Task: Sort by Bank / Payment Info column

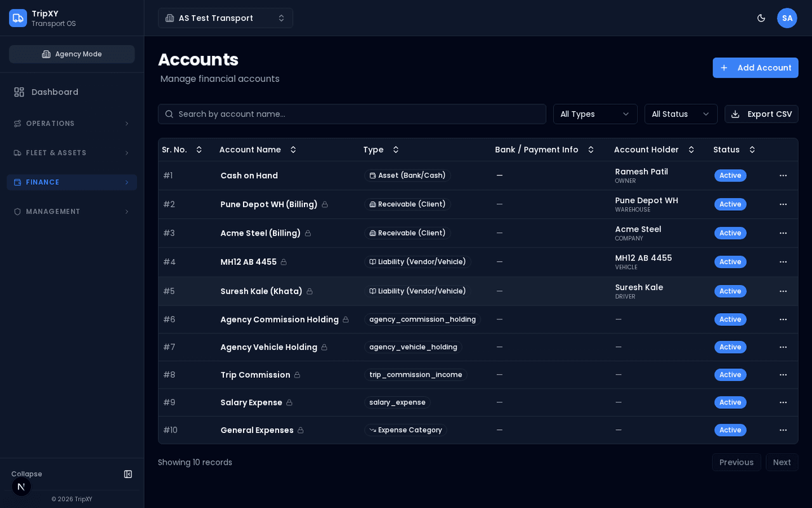Action: click(545, 150)
